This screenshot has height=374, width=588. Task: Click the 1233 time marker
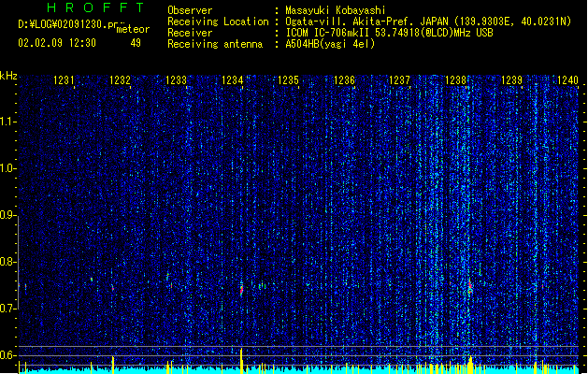tap(176, 80)
